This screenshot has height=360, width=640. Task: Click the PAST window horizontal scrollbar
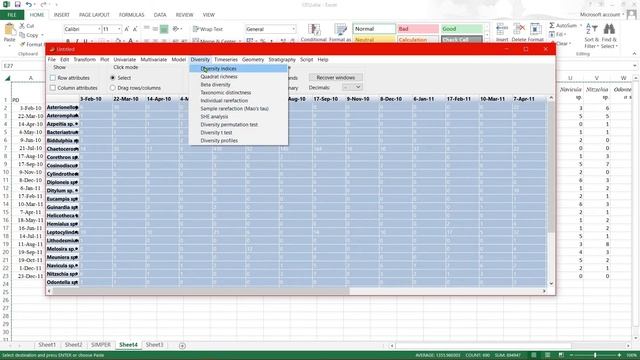coord(201,291)
